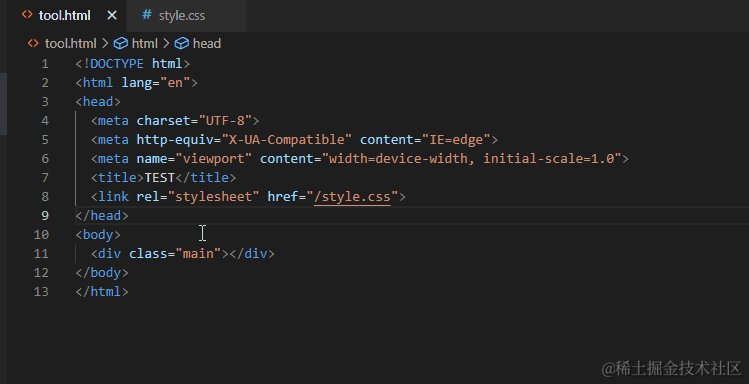Expand breadcrumb chevron after html
The width and height of the screenshot is (749, 384).
click(166, 43)
